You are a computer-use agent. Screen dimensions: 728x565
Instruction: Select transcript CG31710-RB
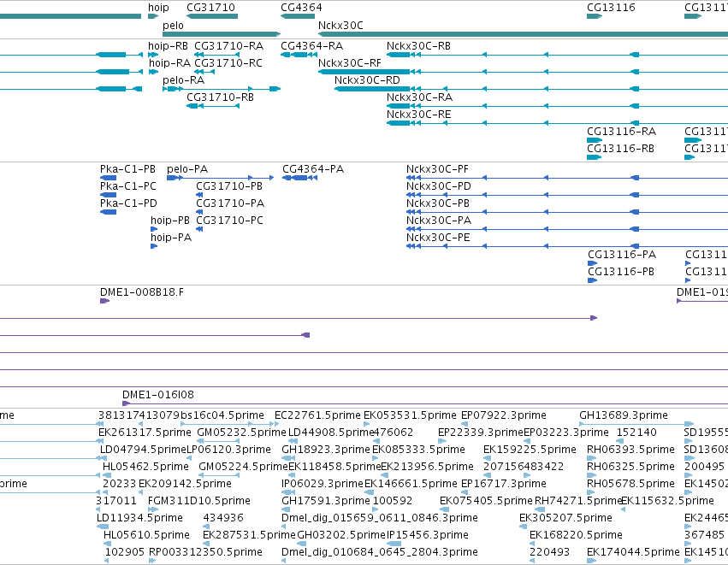point(220,97)
